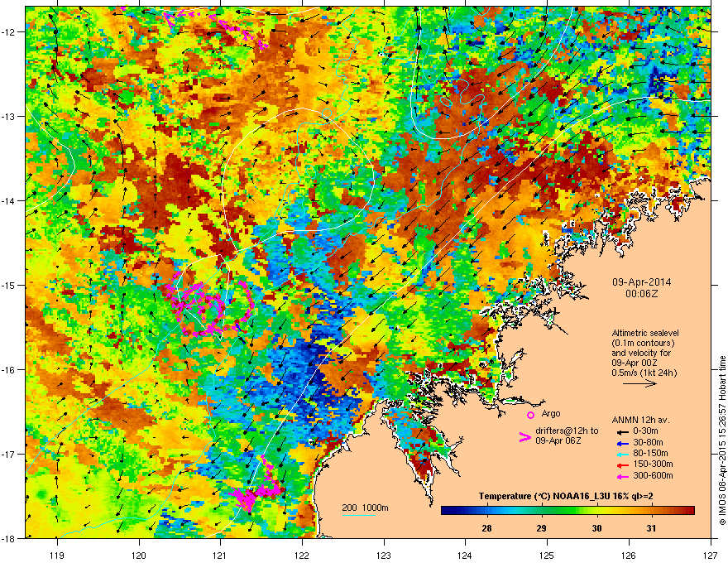The height and width of the screenshot is (563, 728).
Task: Click the Temperature NOAA16_L3U colorbar title
Action: (566, 496)
